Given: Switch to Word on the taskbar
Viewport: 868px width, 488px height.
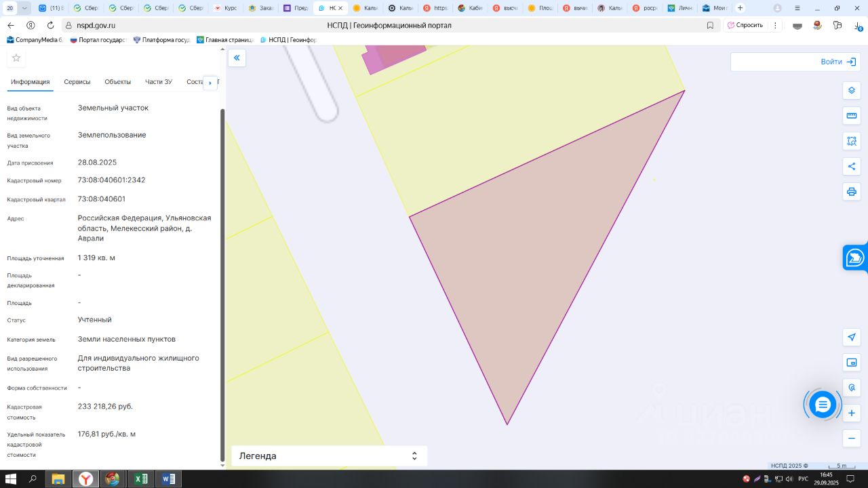Looking at the screenshot, I should pos(168,479).
